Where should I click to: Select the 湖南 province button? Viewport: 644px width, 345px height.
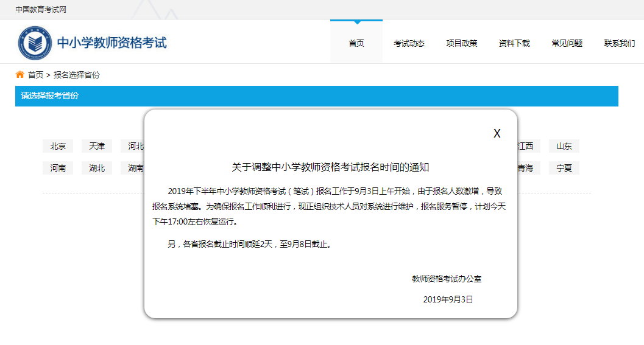click(x=133, y=168)
